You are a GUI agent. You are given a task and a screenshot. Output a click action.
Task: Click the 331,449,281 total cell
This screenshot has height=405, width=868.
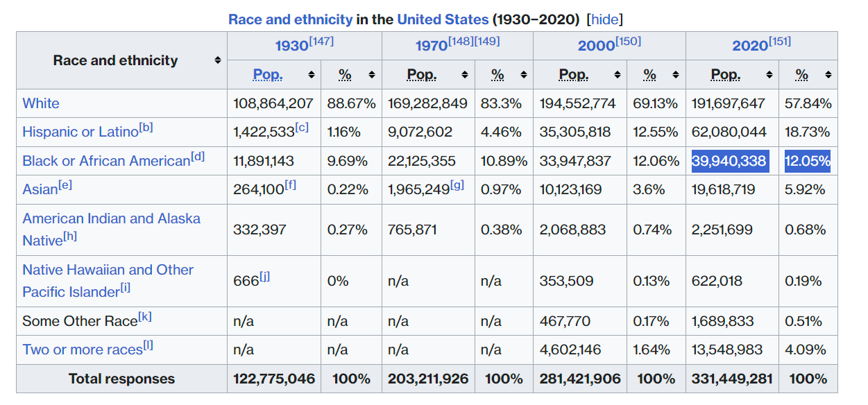click(731, 379)
